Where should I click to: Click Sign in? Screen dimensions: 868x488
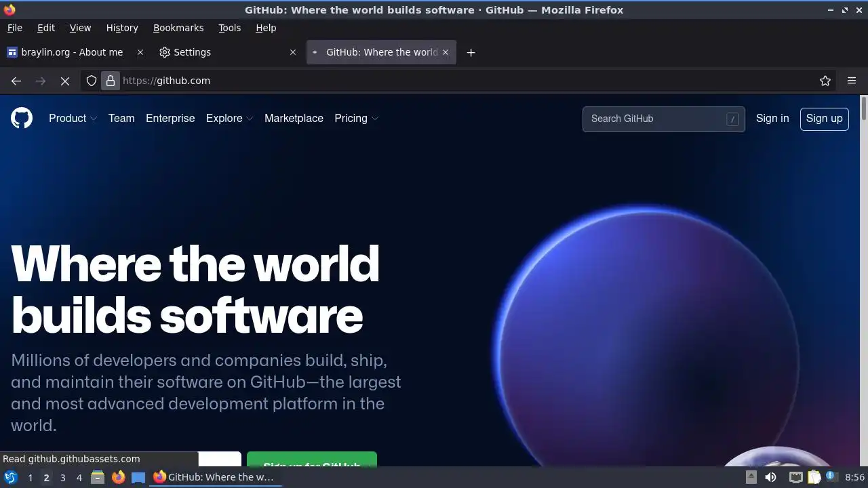[x=772, y=118]
